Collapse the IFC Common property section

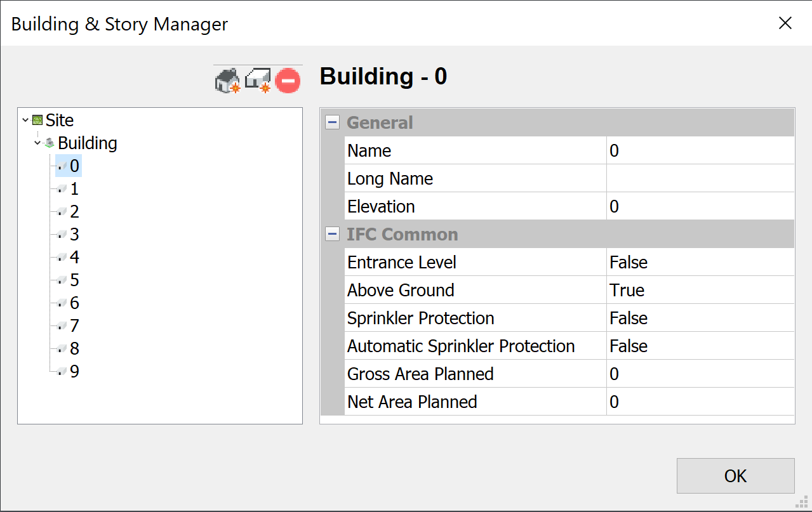click(332, 234)
